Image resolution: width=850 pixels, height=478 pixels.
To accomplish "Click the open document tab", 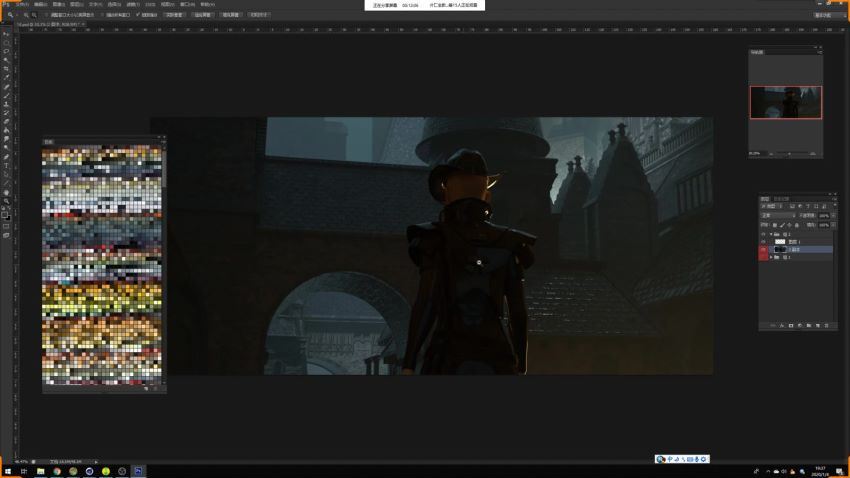I will tap(50, 24).
